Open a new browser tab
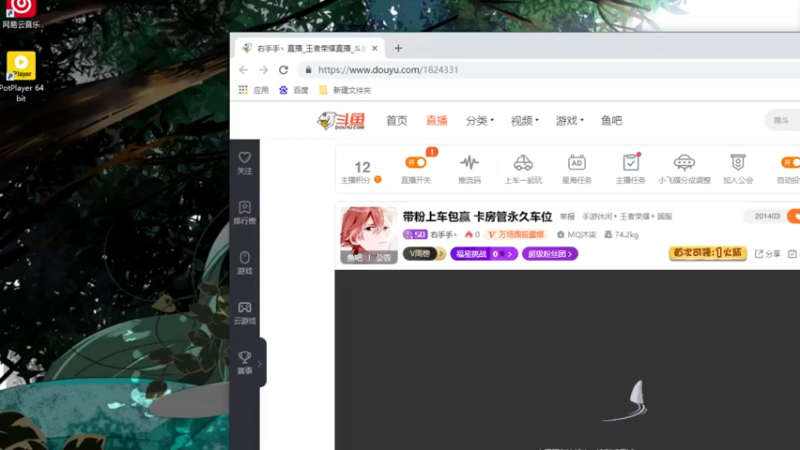The height and width of the screenshot is (450, 800). (x=398, y=48)
